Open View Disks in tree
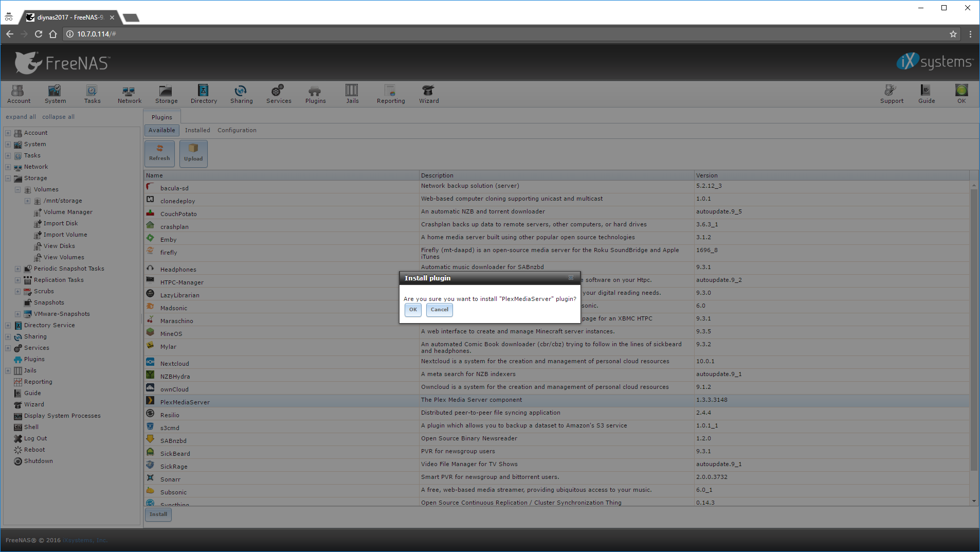Image resolution: width=980 pixels, height=552 pixels. 59,246
